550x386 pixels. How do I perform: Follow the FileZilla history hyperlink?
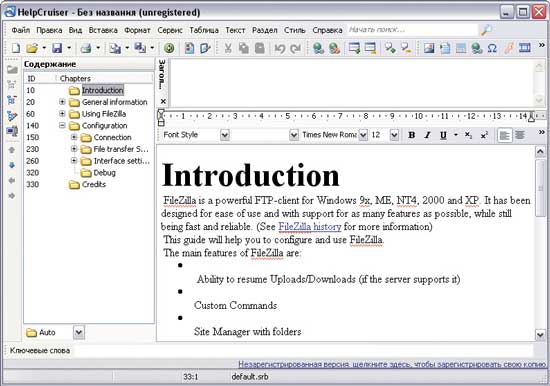[x=310, y=227]
